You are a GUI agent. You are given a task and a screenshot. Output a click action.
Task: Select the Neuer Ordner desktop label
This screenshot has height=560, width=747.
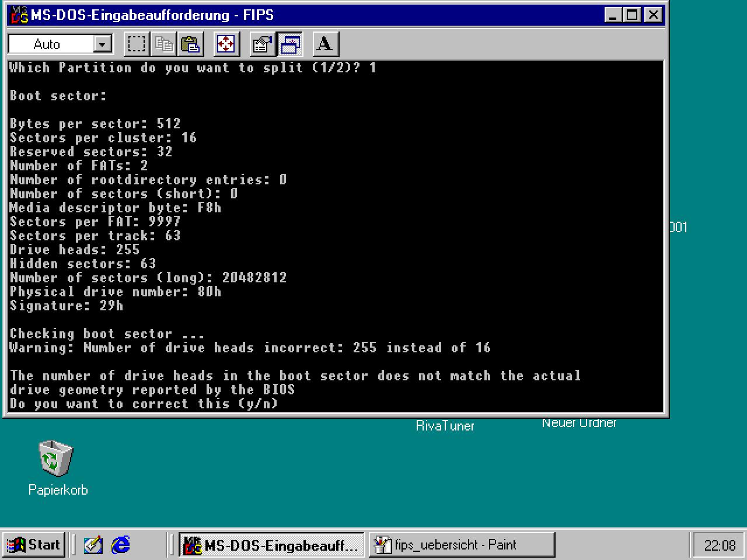[579, 423]
